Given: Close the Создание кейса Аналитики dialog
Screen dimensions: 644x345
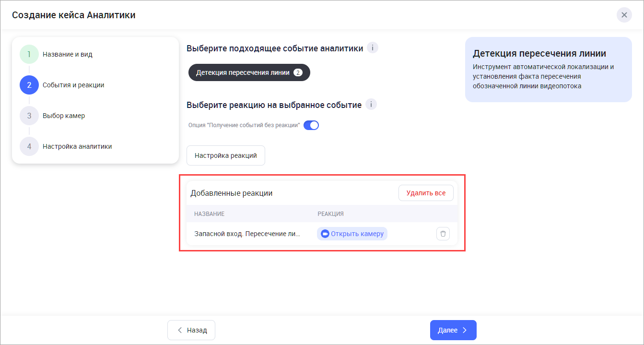Looking at the screenshot, I should [624, 15].
